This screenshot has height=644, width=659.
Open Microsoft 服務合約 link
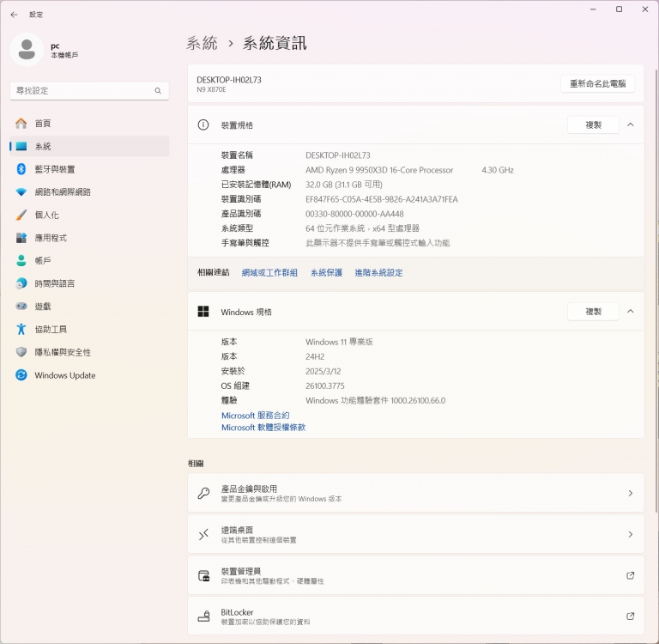(x=256, y=416)
